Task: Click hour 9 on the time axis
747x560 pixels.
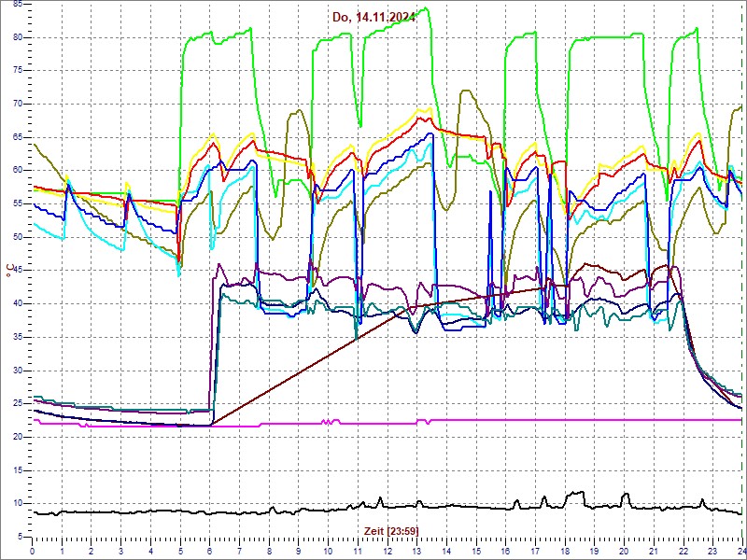Action: pyautogui.click(x=299, y=551)
